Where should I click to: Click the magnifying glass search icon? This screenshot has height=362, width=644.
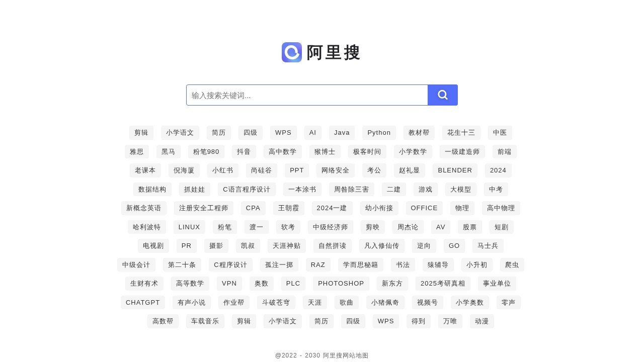click(x=442, y=95)
